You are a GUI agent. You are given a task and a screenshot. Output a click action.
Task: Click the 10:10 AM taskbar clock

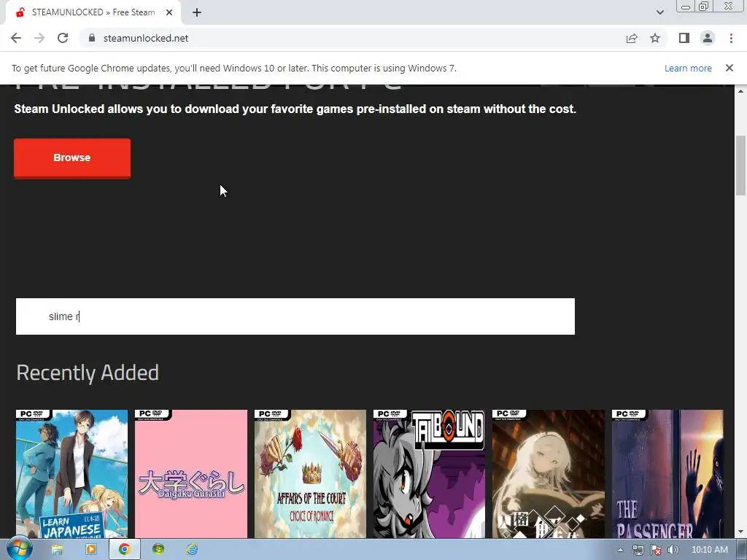(x=709, y=550)
